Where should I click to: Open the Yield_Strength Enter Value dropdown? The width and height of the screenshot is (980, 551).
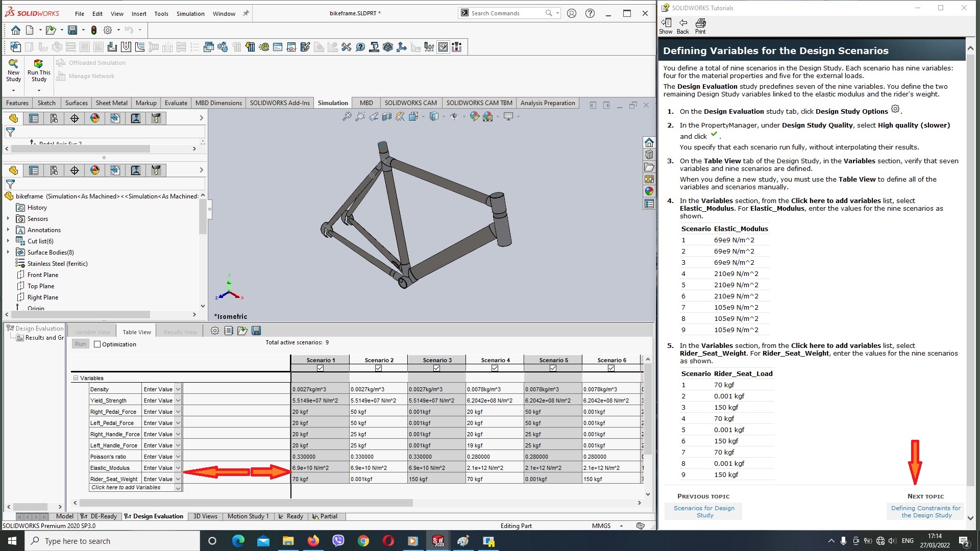pyautogui.click(x=178, y=400)
